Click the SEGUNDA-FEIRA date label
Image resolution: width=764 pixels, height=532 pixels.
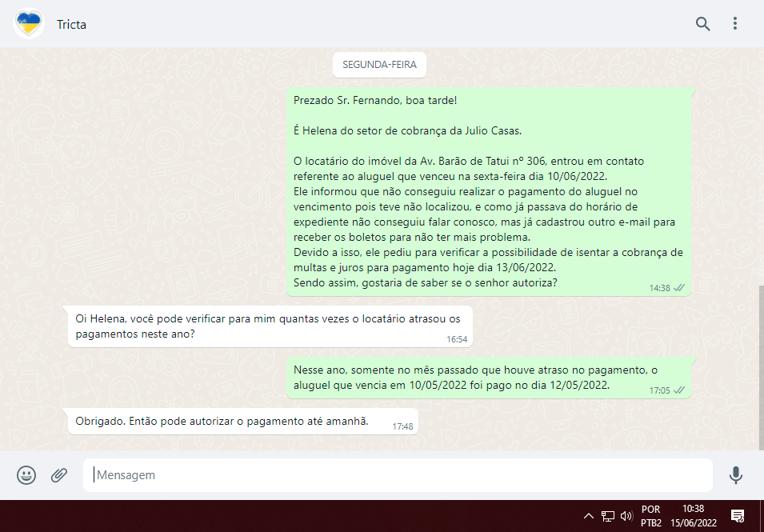379,65
